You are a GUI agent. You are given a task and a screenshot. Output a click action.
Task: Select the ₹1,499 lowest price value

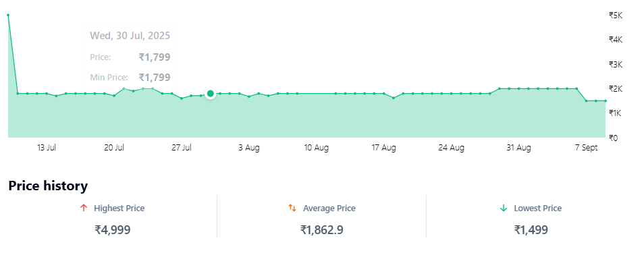coord(531,229)
